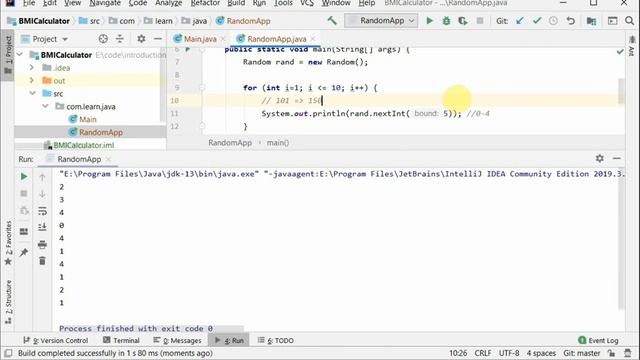
Task: Open the VCS menu
Action: [x=307, y=3]
